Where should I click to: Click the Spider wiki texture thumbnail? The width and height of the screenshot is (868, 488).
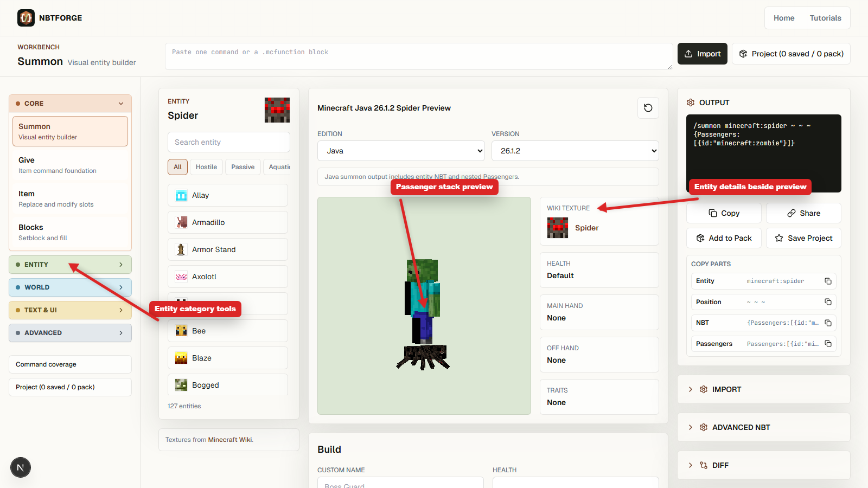tap(558, 228)
